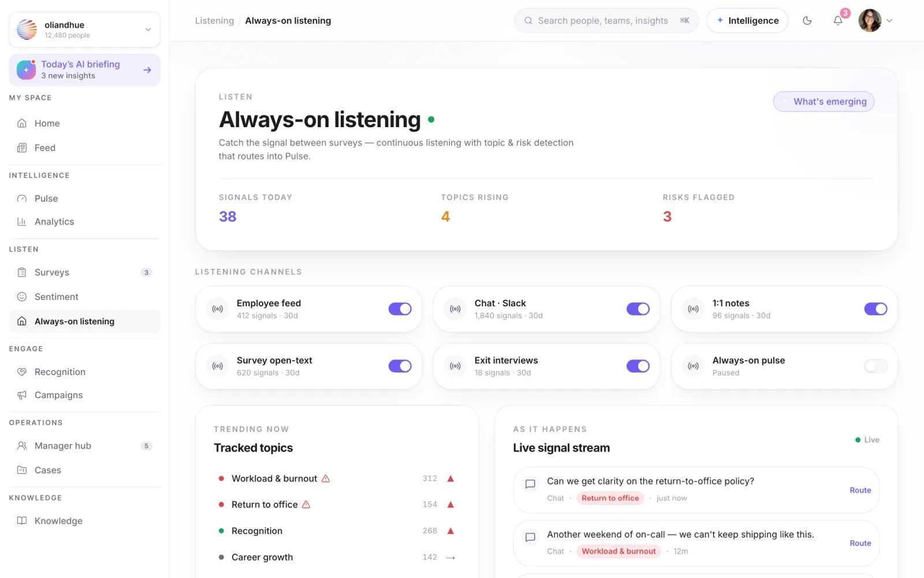
Task: Open Today's AI briefing
Action: (x=85, y=70)
